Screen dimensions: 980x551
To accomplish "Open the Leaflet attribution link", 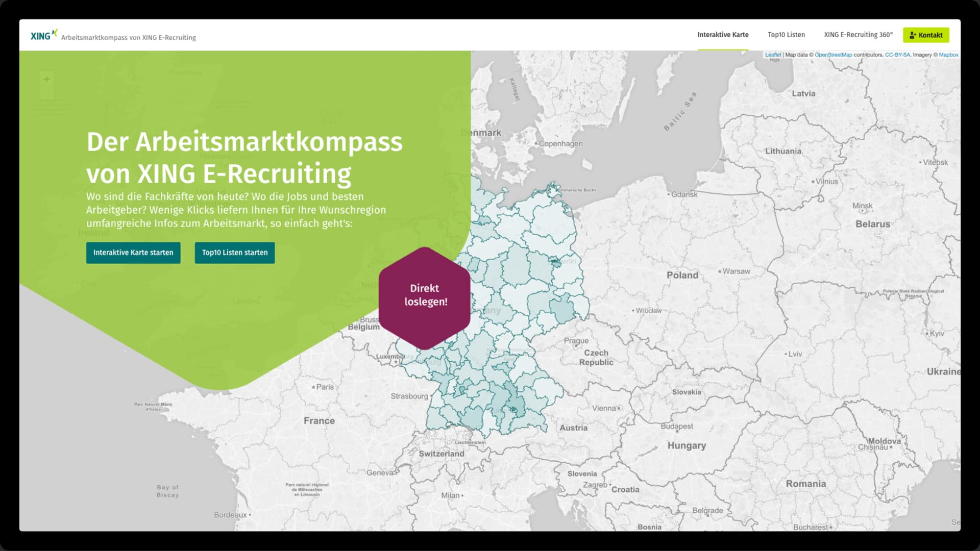I will click(773, 55).
